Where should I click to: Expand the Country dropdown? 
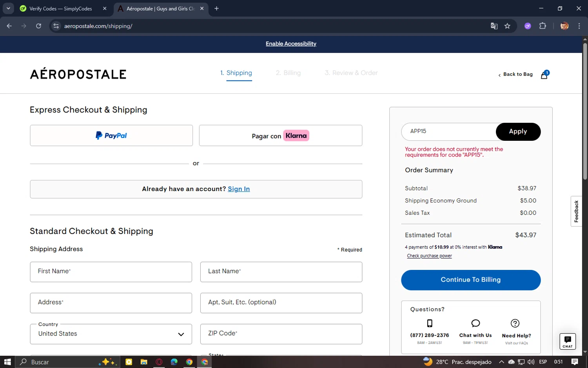[x=111, y=334]
